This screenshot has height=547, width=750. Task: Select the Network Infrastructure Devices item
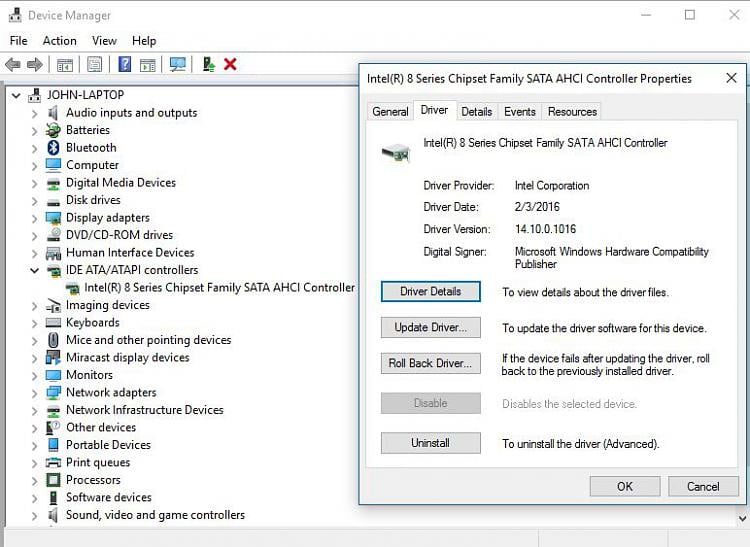click(144, 410)
